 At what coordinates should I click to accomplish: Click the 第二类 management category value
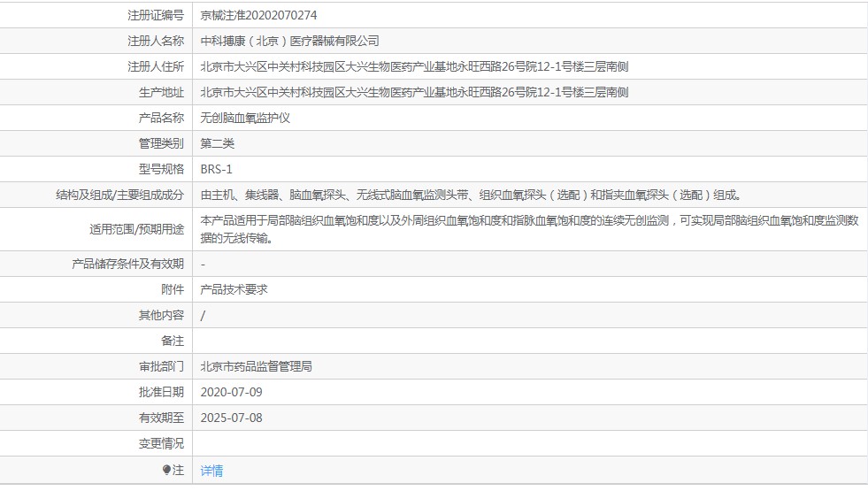pos(217,144)
